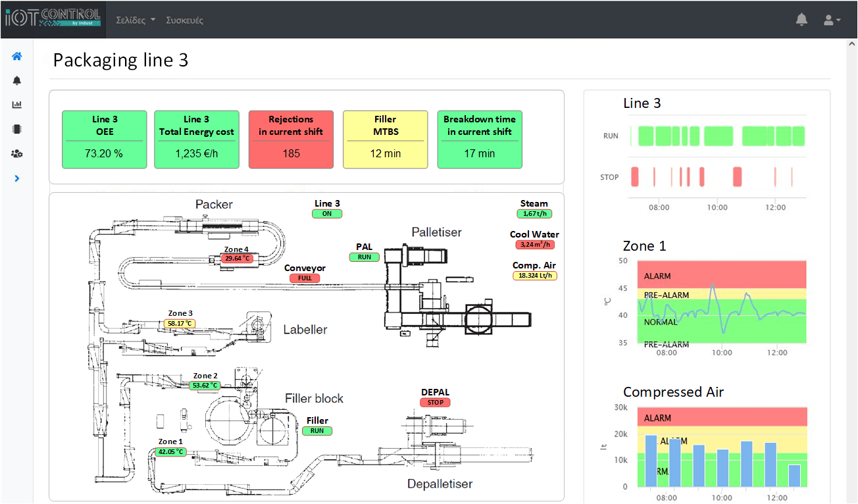Click the Packaging line 3 heading
This screenshot has width=858, height=504.
pos(120,61)
